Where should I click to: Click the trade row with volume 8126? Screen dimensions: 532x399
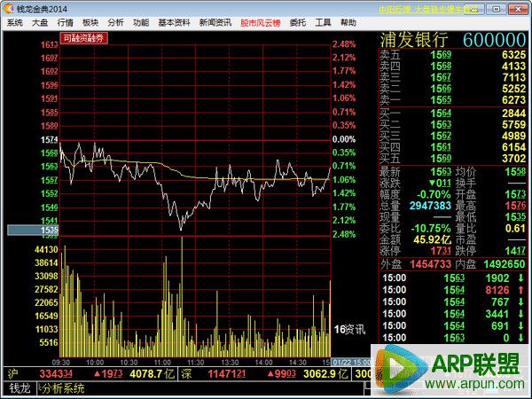452,290
